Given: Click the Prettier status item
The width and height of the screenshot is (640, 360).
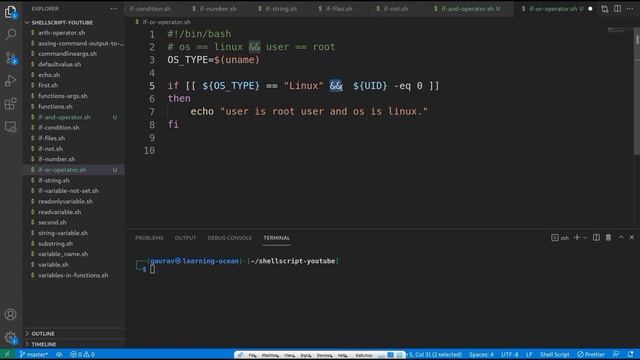Looking at the screenshot, I should click(x=591, y=354).
